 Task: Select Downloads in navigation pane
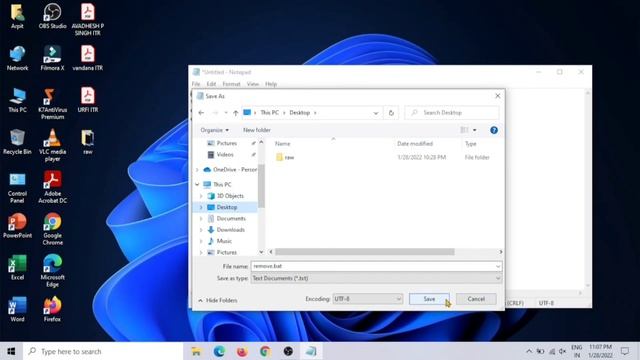point(230,230)
